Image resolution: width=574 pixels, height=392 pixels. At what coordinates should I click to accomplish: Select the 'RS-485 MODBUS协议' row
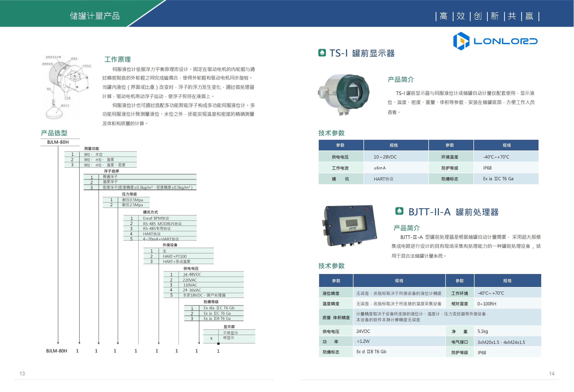point(160,224)
